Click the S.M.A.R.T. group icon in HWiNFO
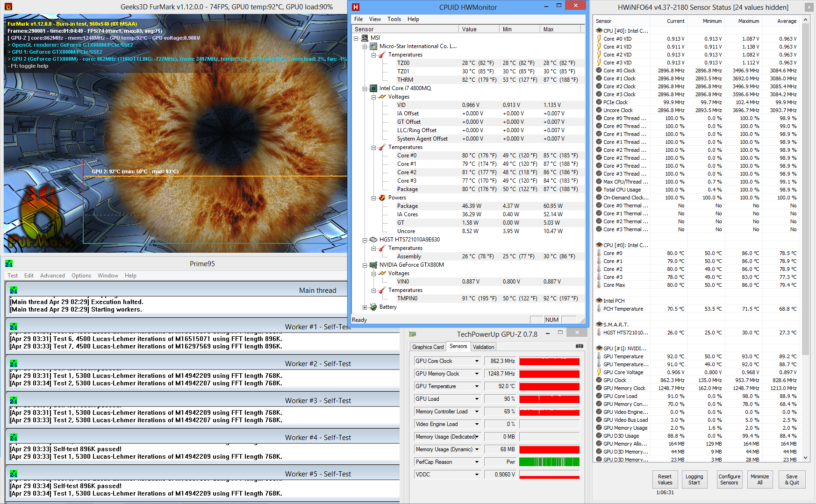 coord(599,325)
